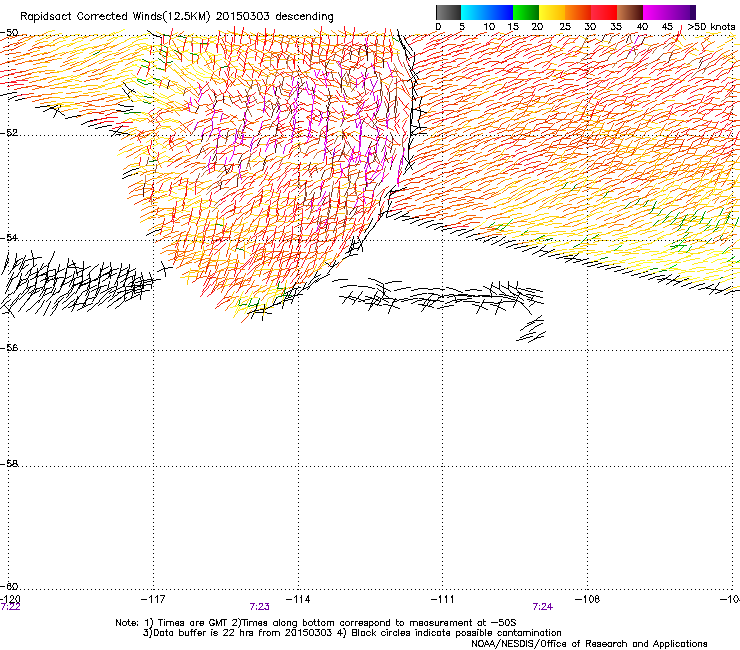This screenshot has width=740, height=650.
Task: Click the purple 7:24 time label
Action: [x=543, y=607]
